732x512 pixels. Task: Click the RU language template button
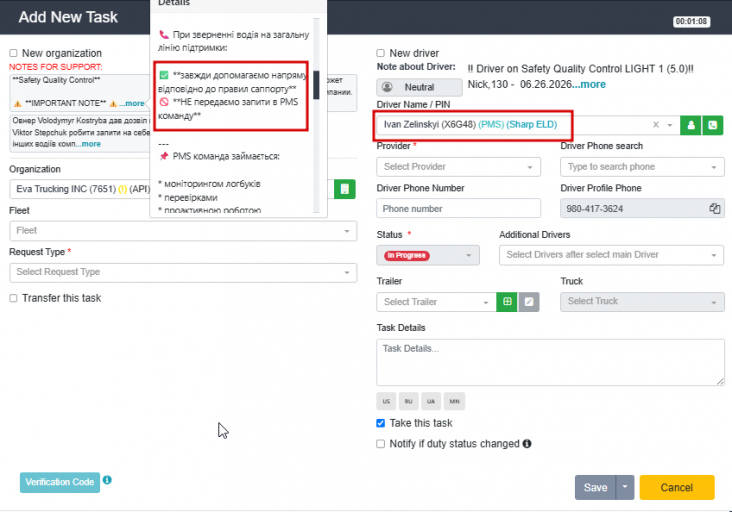tap(408, 401)
